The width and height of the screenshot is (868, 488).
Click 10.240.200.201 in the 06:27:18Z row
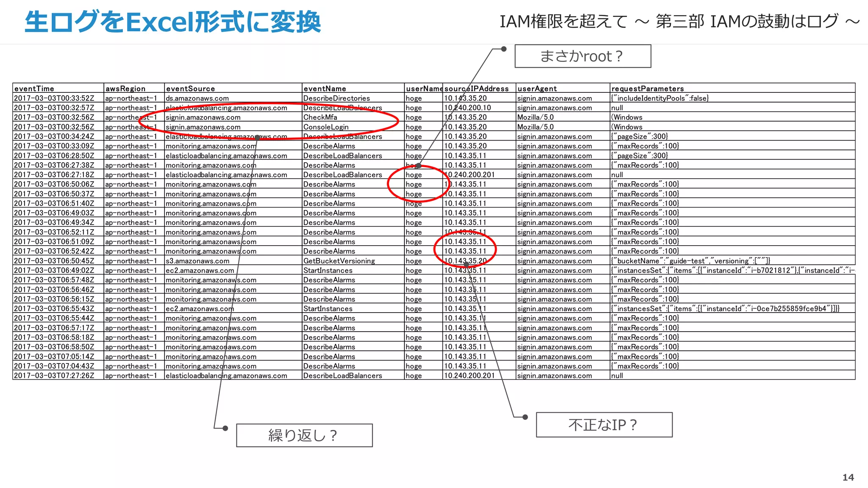click(479, 175)
